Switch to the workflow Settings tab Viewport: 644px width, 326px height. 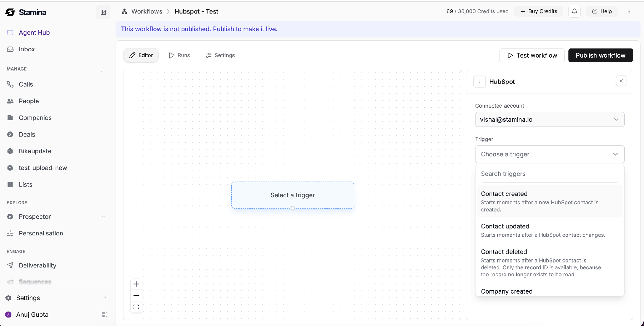click(220, 55)
